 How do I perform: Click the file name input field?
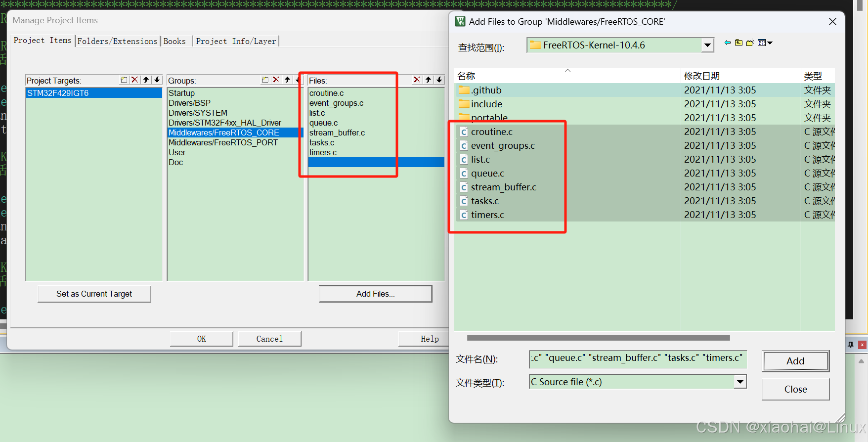coord(638,358)
